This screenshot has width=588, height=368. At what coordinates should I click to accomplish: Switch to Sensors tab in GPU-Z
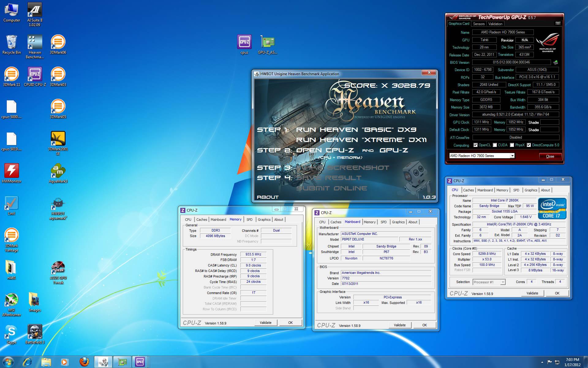[x=479, y=24]
